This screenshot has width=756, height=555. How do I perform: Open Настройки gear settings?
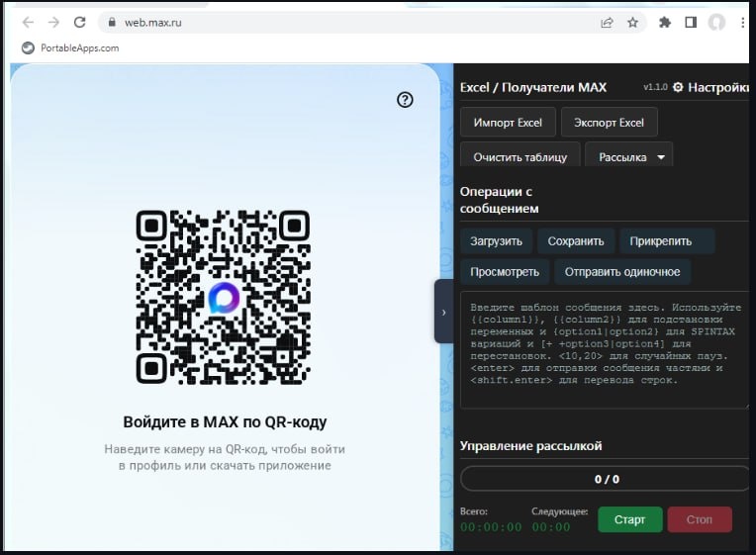pos(710,87)
